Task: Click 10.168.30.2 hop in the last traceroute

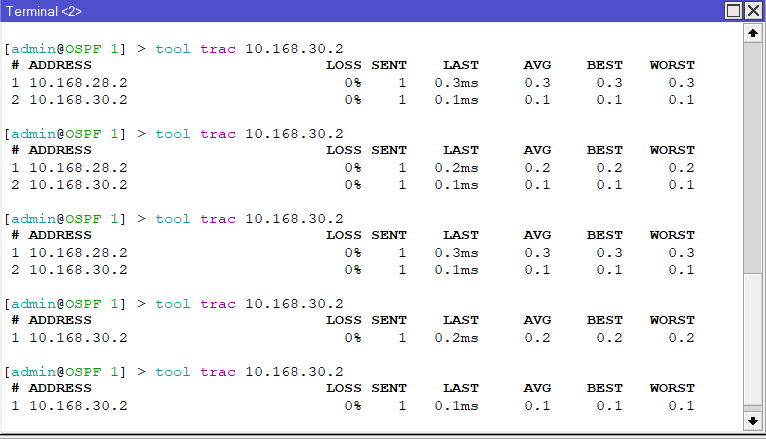Action: 78,406
